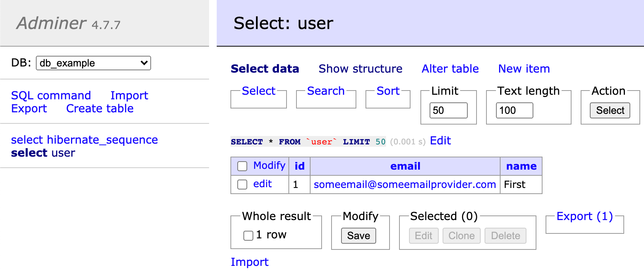Open Create table in the sidebar
The width and height of the screenshot is (644, 272).
[100, 108]
